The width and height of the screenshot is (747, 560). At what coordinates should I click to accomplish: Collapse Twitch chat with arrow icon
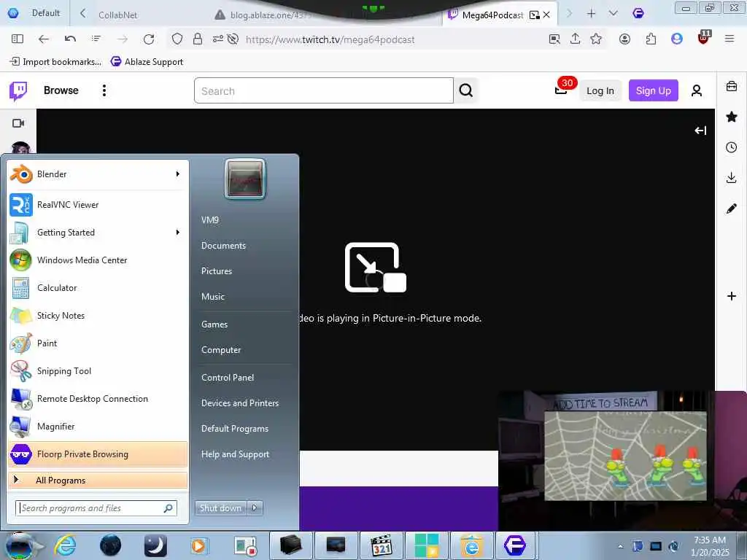(x=700, y=131)
